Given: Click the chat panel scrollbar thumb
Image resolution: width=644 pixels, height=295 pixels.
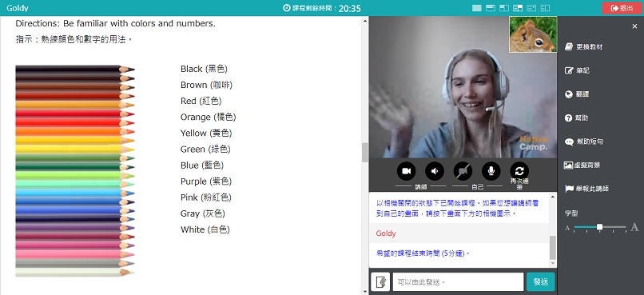Looking at the screenshot, I should (x=553, y=247).
